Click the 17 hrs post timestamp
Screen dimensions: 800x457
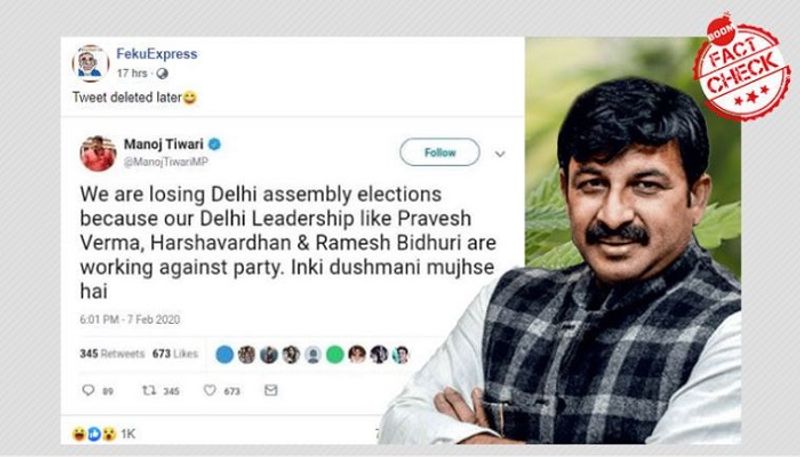point(132,73)
